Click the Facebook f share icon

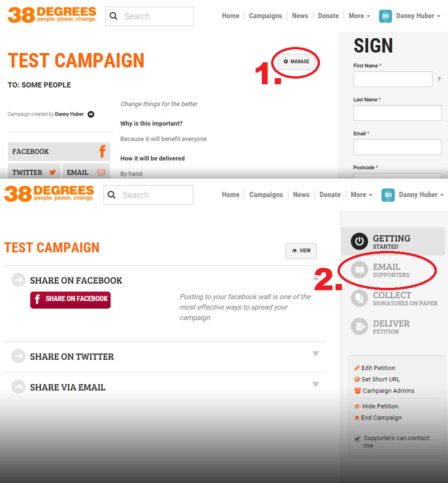(102, 151)
